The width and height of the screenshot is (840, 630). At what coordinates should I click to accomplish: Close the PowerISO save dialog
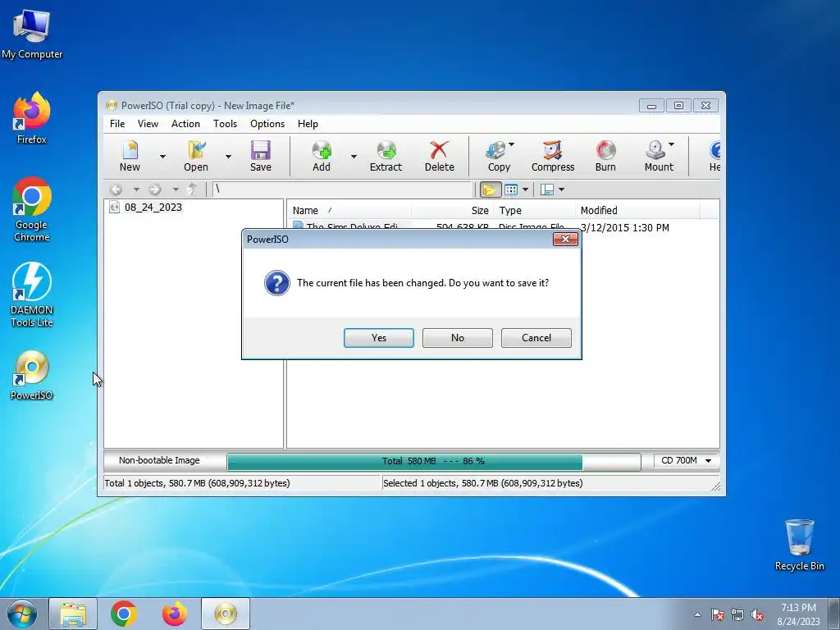565,239
